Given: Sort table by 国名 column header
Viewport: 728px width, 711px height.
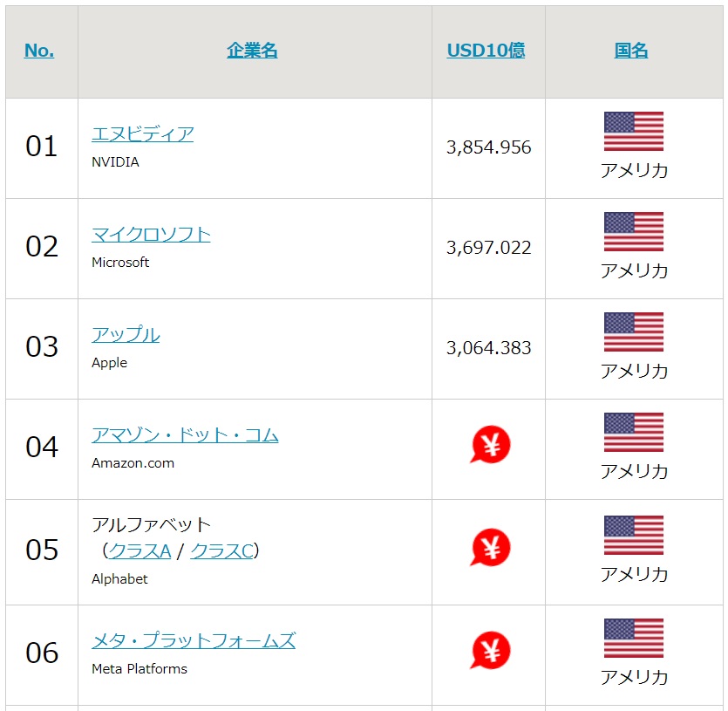Looking at the screenshot, I should (631, 51).
